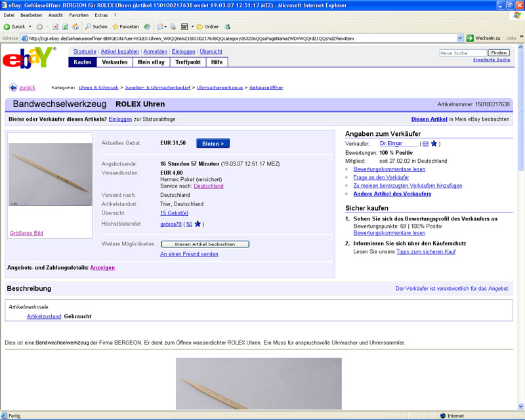Click the page icon in the address bar
Viewport: 525px width, 420px height.
tap(24, 38)
